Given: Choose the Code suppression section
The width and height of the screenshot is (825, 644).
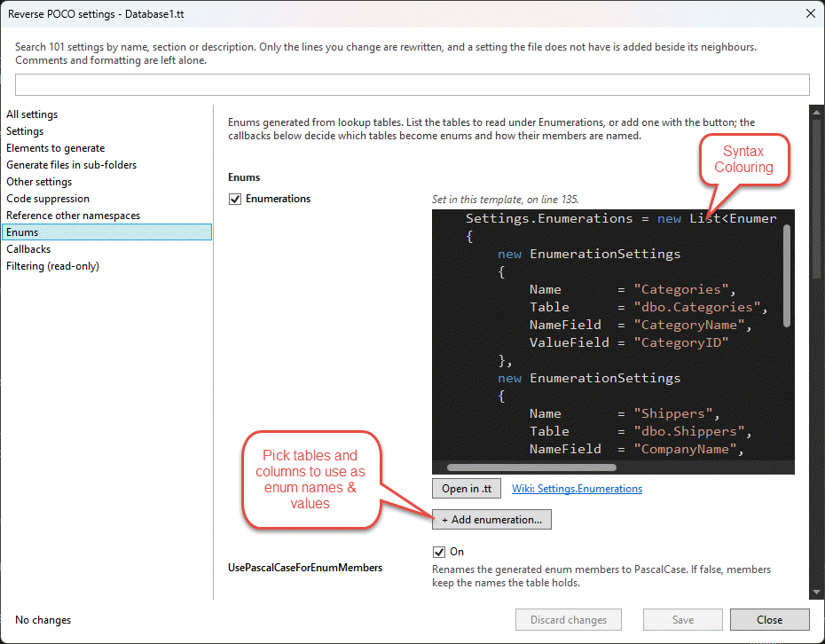Looking at the screenshot, I should [48, 199].
